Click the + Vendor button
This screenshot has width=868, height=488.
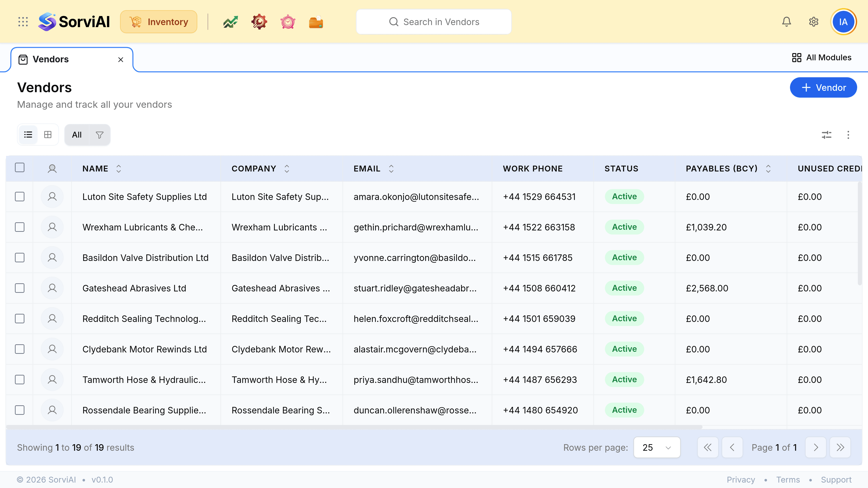[x=823, y=88]
